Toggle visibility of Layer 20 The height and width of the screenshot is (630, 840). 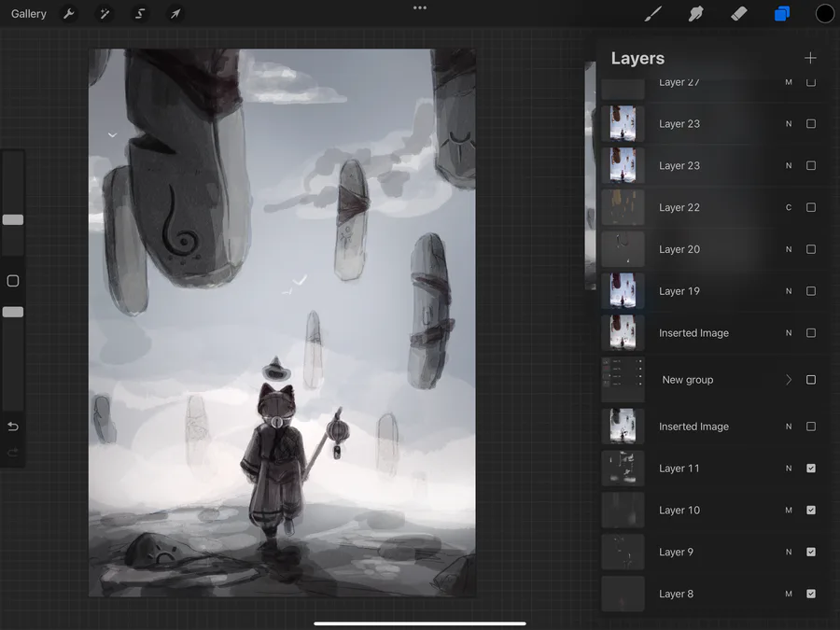(x=811, y=249)
